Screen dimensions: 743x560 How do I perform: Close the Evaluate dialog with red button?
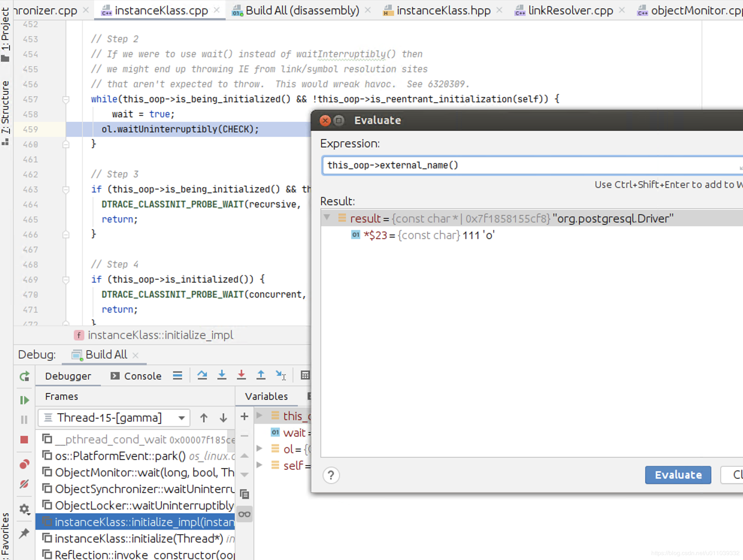point(325,121)
